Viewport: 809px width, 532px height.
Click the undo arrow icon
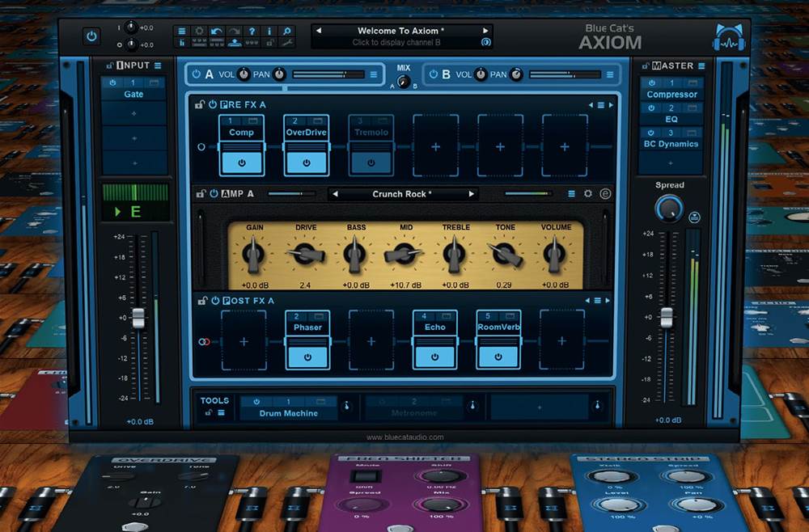[x=217, y=31]
